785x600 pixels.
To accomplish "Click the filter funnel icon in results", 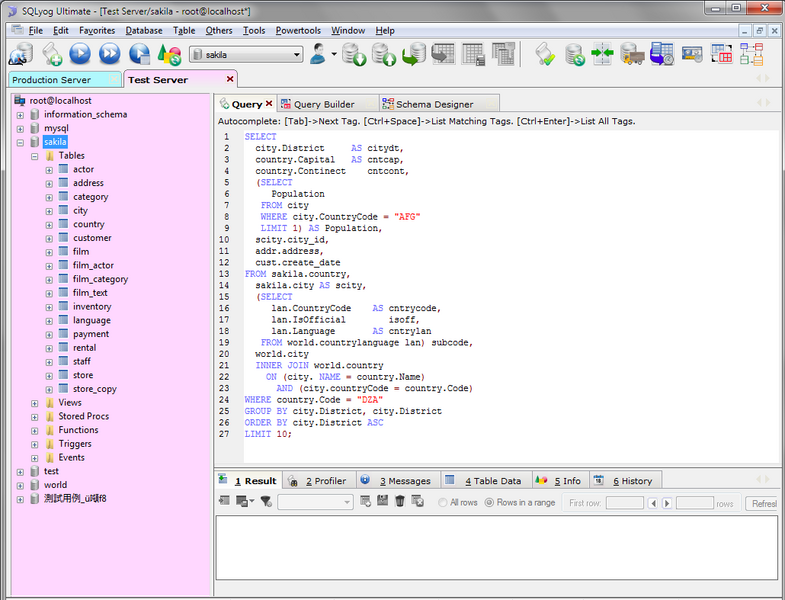I will pos(266,502).
